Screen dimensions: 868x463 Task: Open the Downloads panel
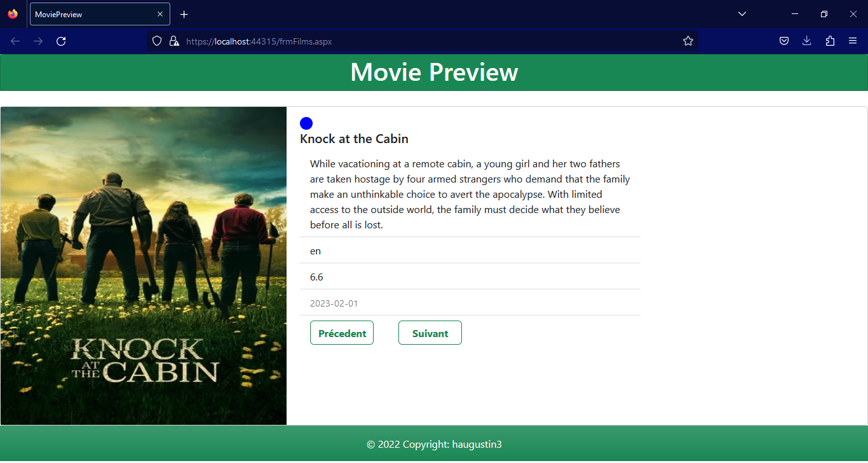(x=806, y=41)
